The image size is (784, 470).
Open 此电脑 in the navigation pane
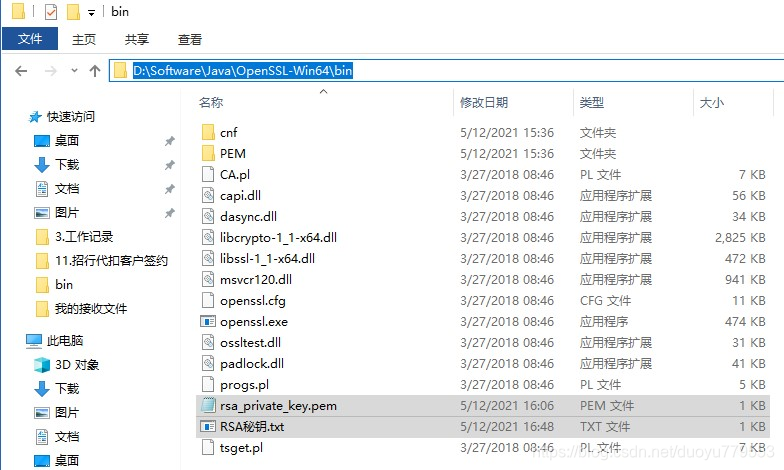[55, 340]
